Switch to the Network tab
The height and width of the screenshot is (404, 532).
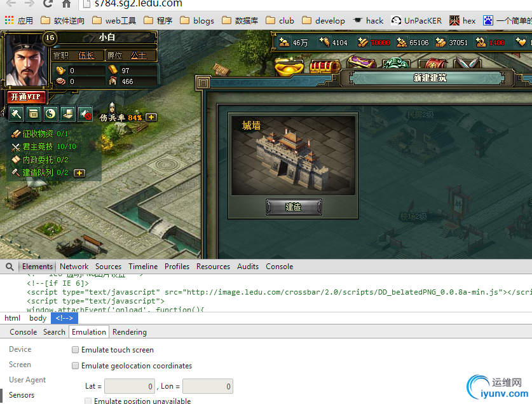pos(74,267)
